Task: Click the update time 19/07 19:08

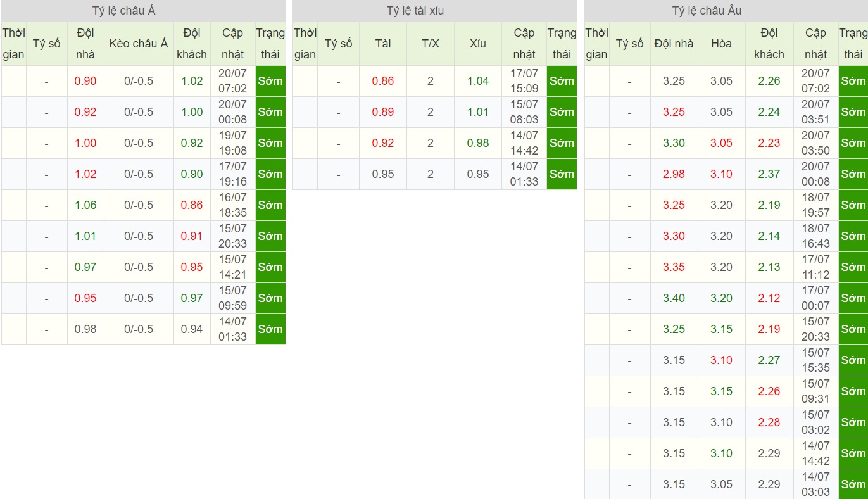Action: pyautogui.click(x=232, y=143)
